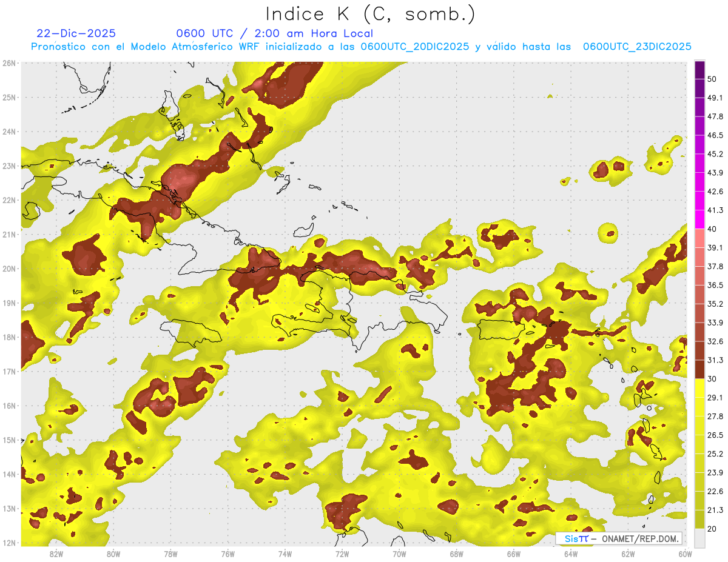This screenshot has width=728, height=562.
Task: Click the '13N' latitude label
Action: tap(9, 508)
